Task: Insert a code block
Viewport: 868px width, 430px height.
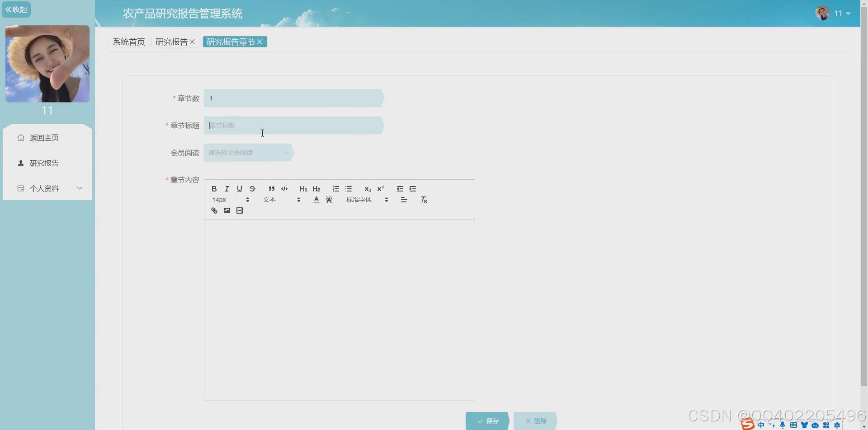Action: tap(284, 189)
